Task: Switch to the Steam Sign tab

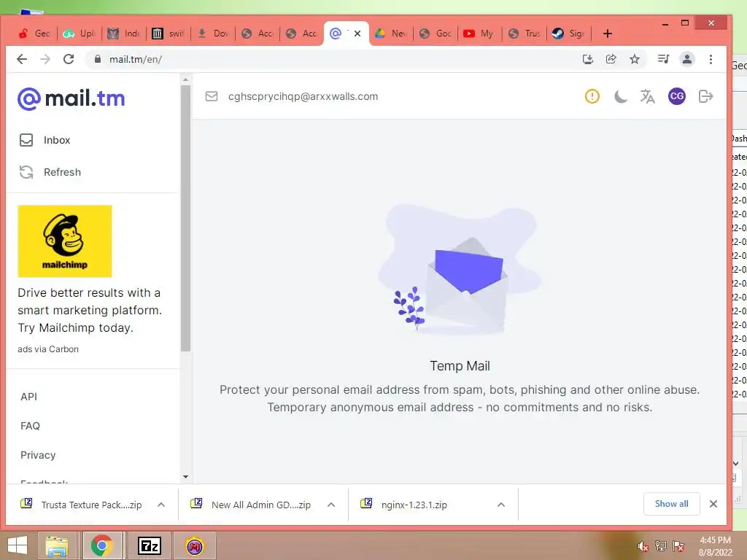Action: (569, 34)
